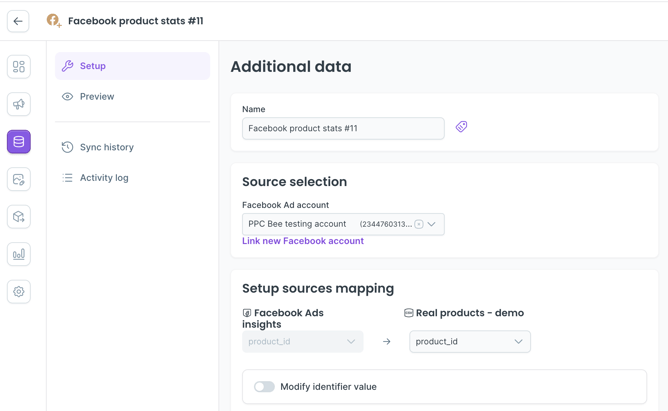Open the Facebook Ads insights product_id dropdown

pos(302,342)
